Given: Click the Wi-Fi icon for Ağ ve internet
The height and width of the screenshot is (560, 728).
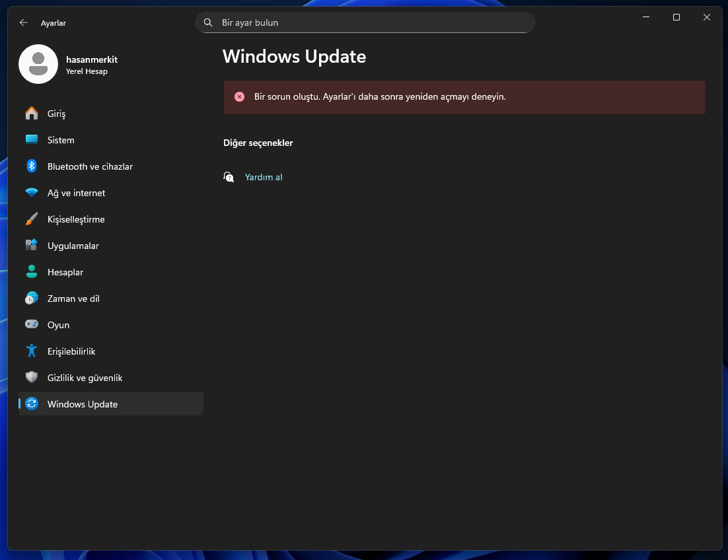Looking at the screenshot, I should pos(32,193).
